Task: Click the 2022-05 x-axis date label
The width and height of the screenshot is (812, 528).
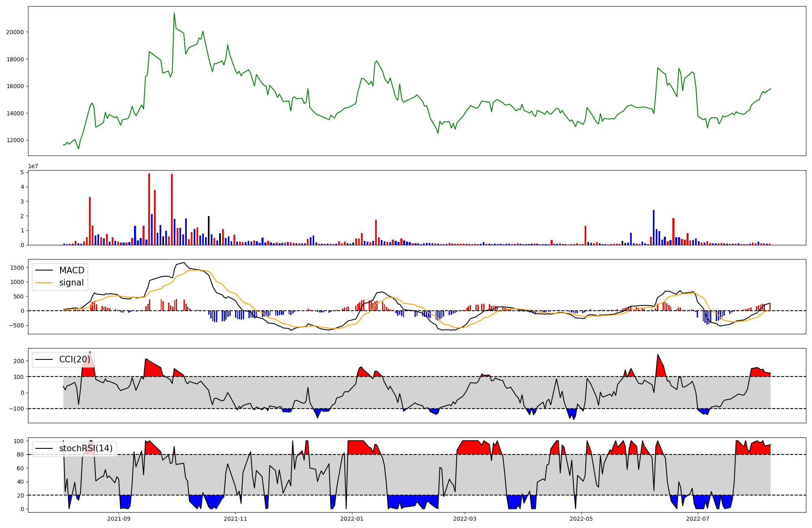Action: (x=581, y=519)
